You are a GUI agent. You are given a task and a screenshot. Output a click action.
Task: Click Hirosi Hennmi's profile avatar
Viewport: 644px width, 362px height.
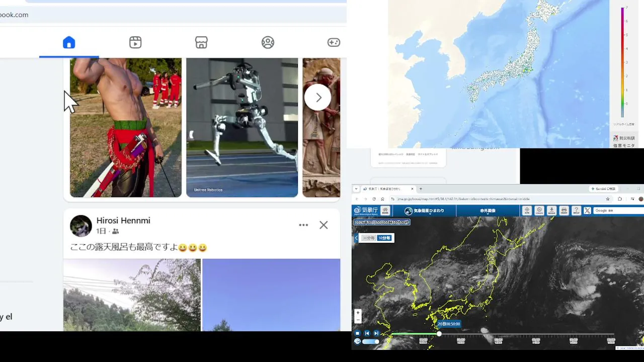pyautogui.click(x=81, y=226)
